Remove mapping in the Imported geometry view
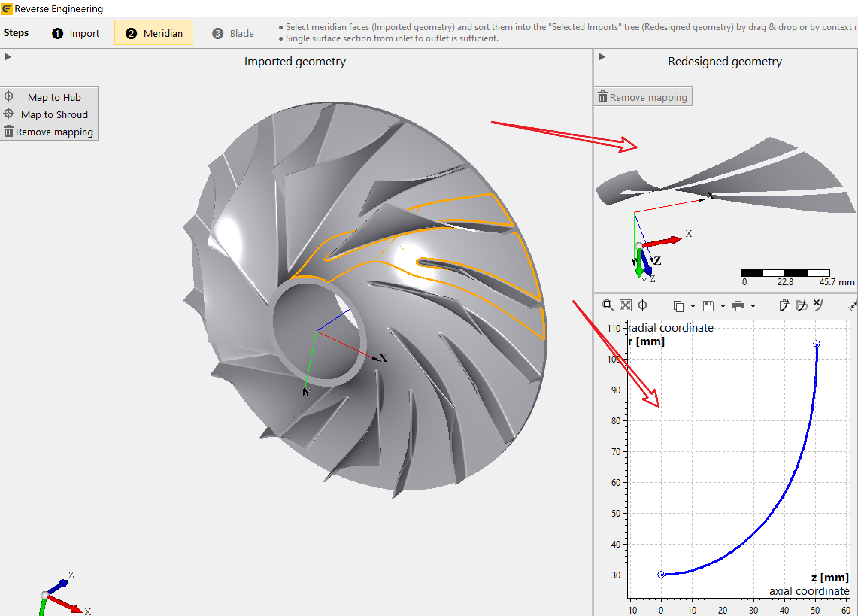 [49, 132]
